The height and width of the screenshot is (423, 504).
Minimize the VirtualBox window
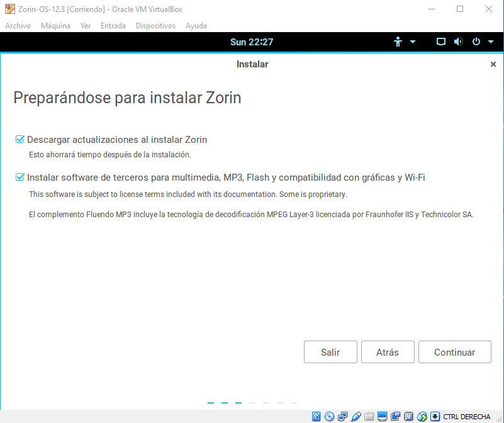[x=432, y=9]
